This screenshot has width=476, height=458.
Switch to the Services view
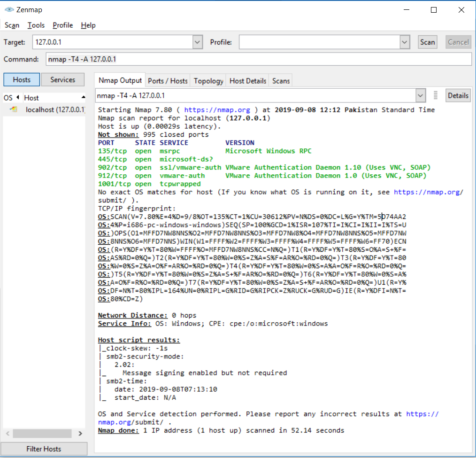pyautogui.click(x=62, y=79)
